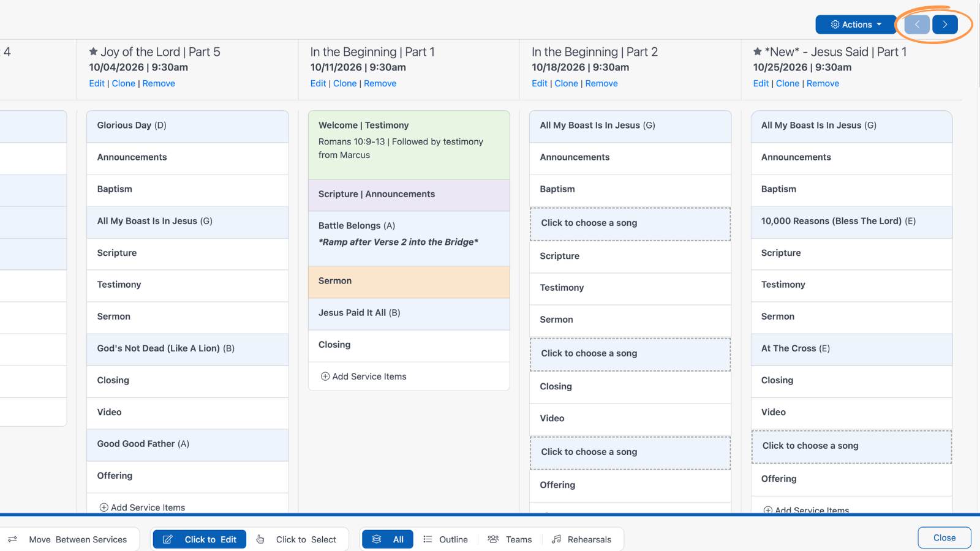Choose a song after Baptism in Part 2

click(630, 223)
